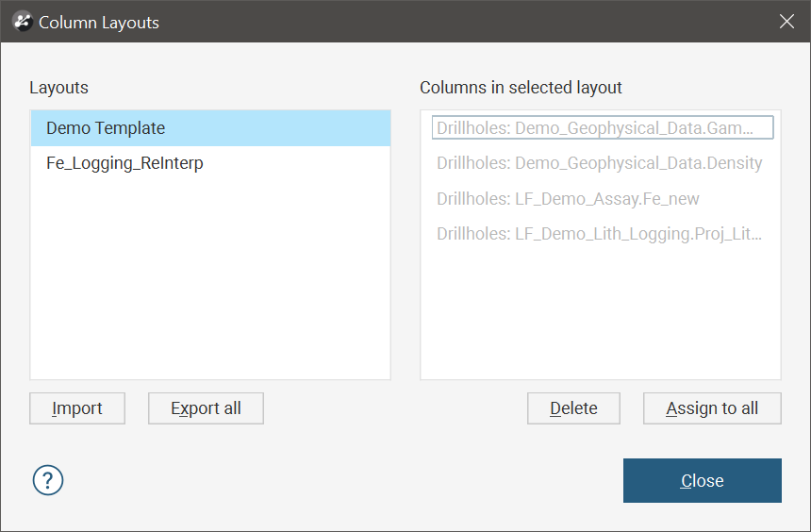Click the Columns in selected layout heading

click(521, 88)
